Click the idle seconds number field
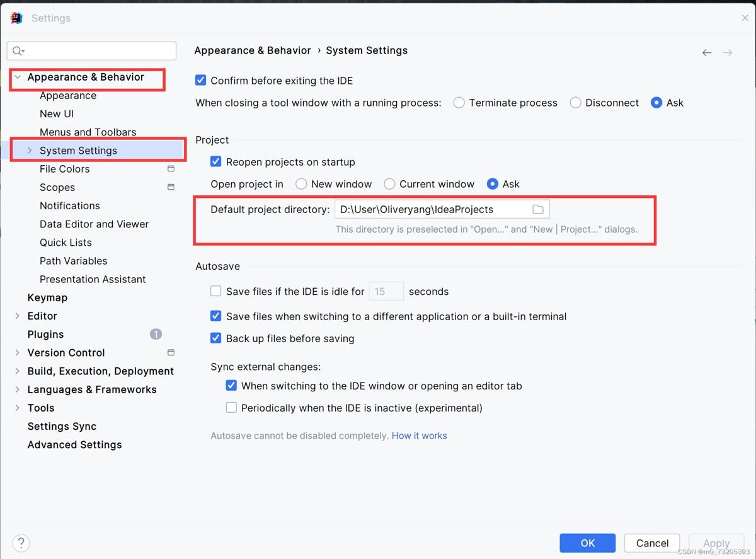This screenshot has width=756, height=559. click(x=386, y=291)
